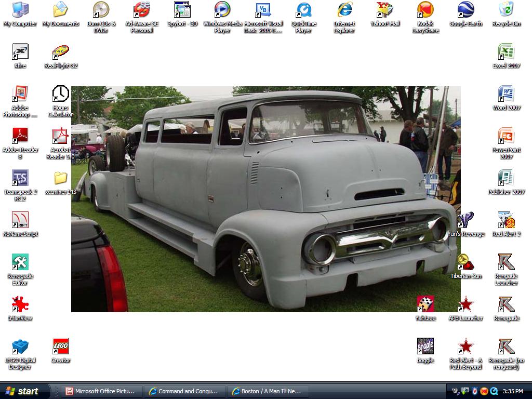
Task: Switch to the Boston taskbar window
Action: pyautogui.click(x=268, y=391)
